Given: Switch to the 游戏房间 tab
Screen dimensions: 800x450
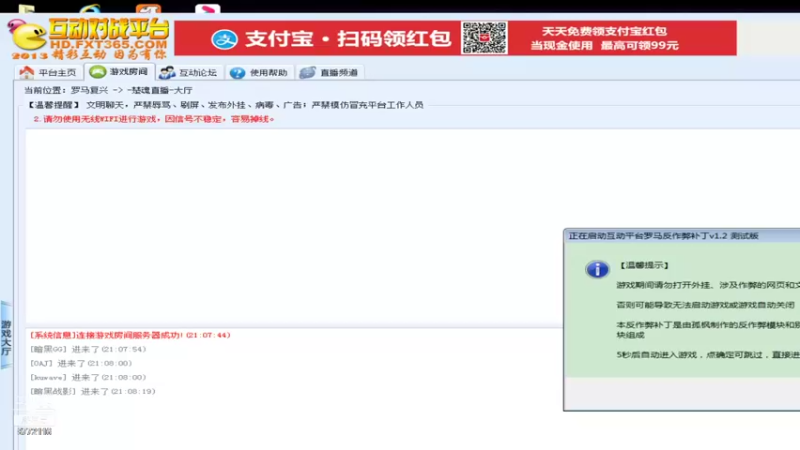Looking at the screenshot, I should (x=119, y=72).
